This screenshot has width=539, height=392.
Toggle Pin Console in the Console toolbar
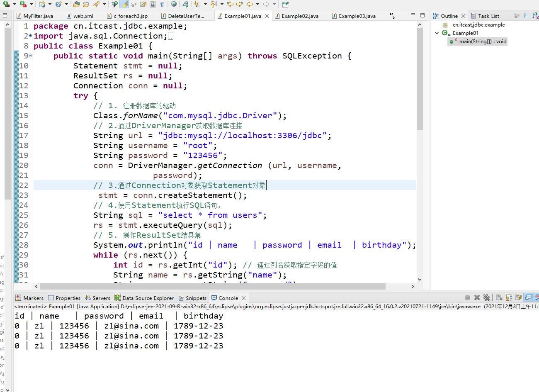(519, 297)
